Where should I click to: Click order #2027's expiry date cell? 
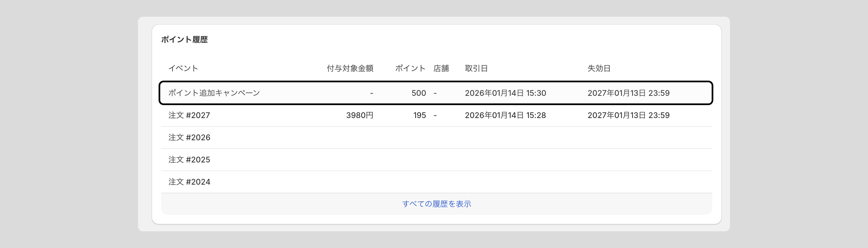pyautogui.click(x=628, y=115)
